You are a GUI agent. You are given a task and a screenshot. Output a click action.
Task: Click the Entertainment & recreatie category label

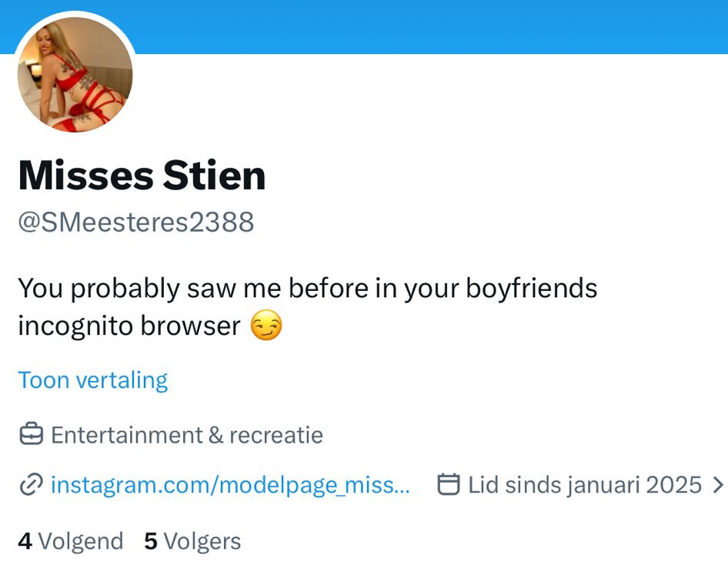(x=187, y=435)
